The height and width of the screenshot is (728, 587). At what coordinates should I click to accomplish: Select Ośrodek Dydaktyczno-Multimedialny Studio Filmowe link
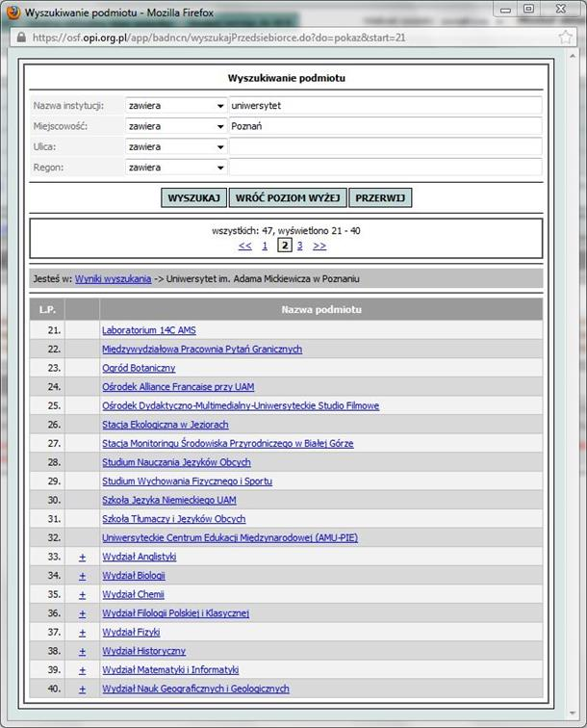tap(241, 405)
